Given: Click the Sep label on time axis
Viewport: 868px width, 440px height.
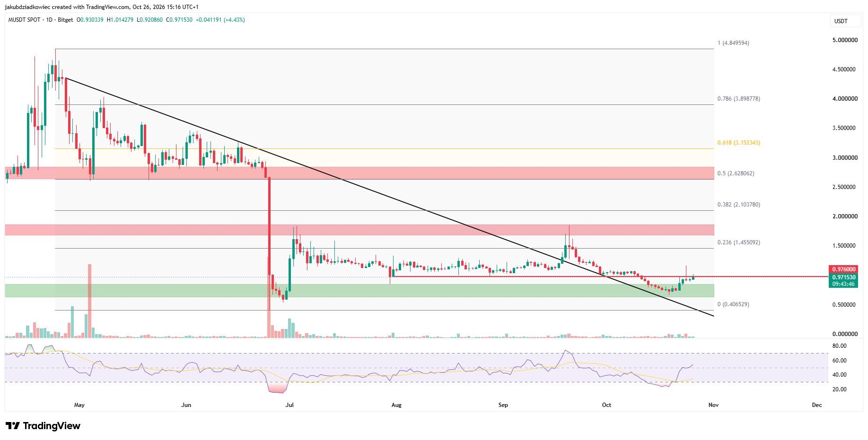Looking at the screenshot, I should point(503,405).
